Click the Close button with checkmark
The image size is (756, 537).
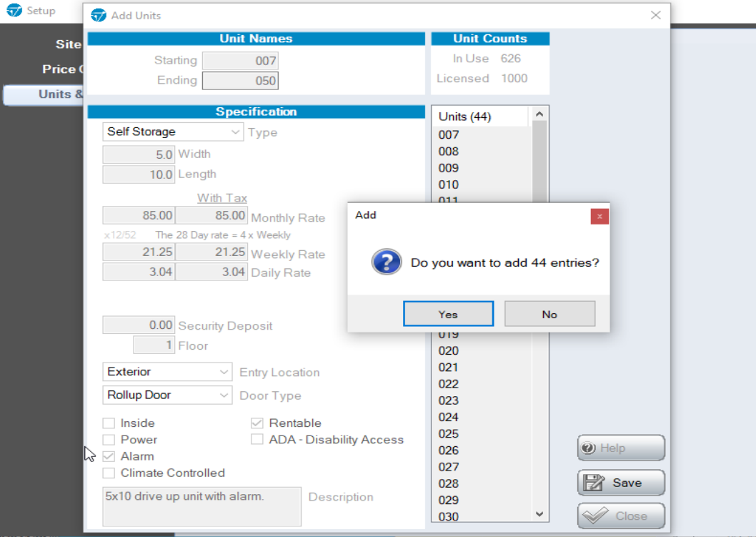621,516
